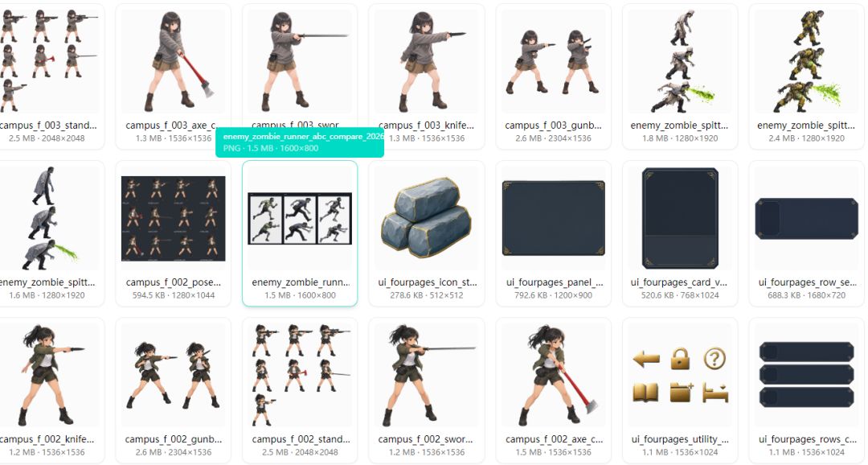The width and height of the screenshot is (868, 465).
Task: Click the file name 'enemy_zombie_runn...'
Action: (x=300, y=282)
